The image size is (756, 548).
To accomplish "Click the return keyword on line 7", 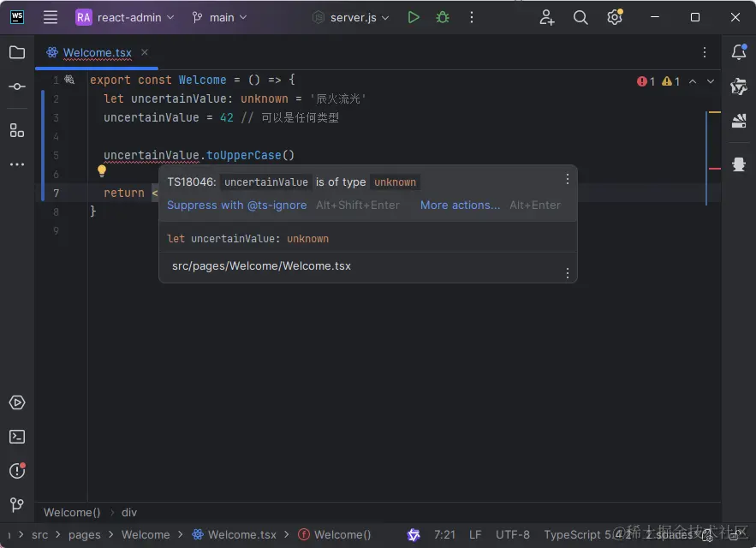I will 124,193.
